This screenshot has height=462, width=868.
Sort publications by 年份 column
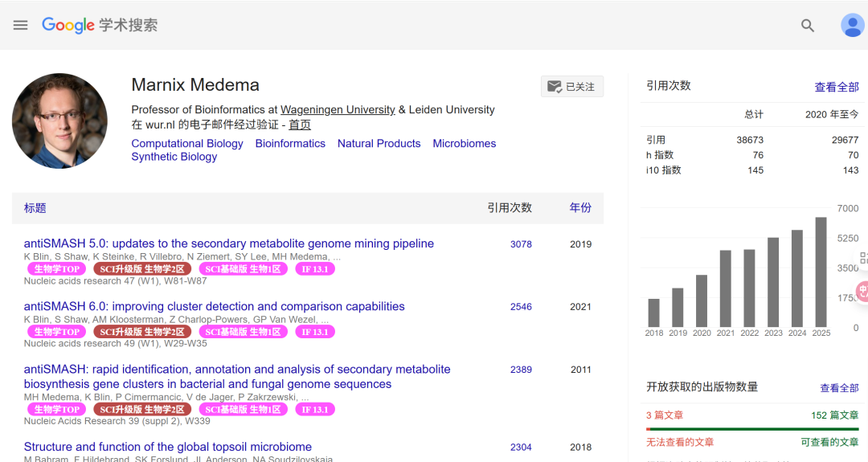pyautogui.click(x=580, y=207)
